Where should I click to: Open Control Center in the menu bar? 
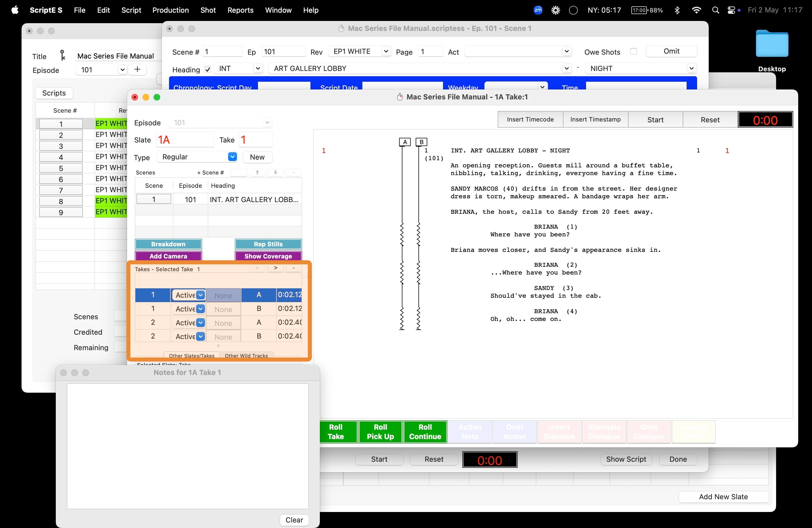731,10
